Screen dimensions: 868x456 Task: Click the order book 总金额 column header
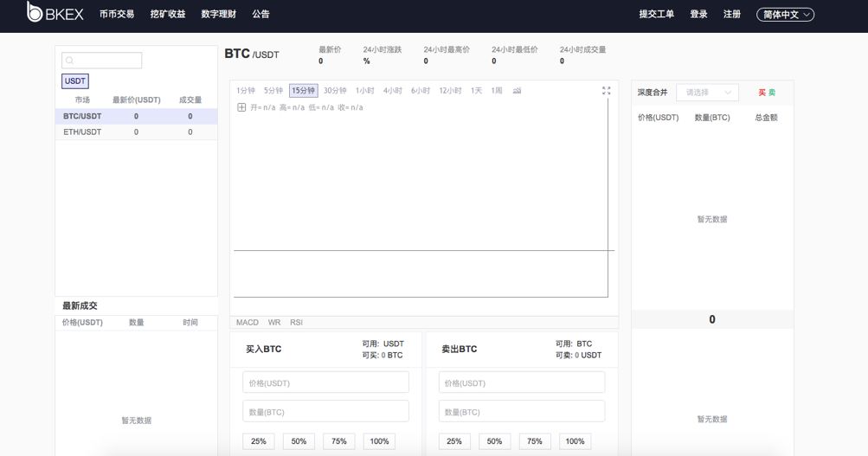click(766, 118)
